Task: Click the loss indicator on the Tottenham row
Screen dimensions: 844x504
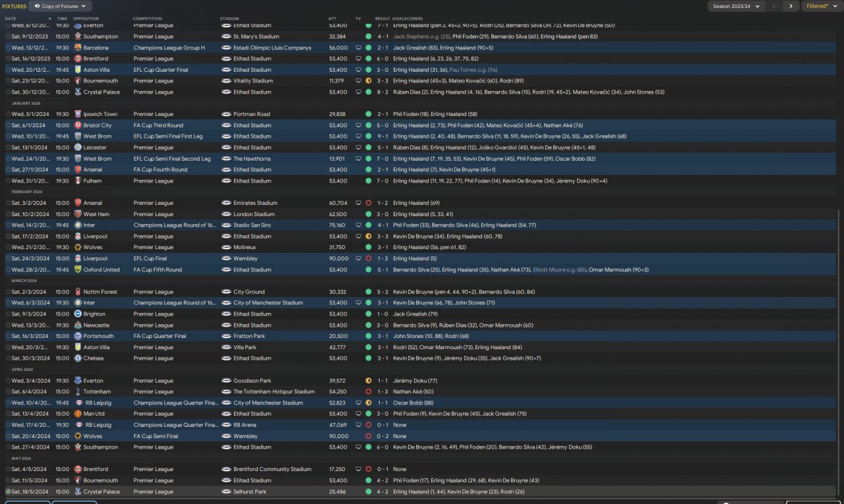Action: [x=369, y=392]
